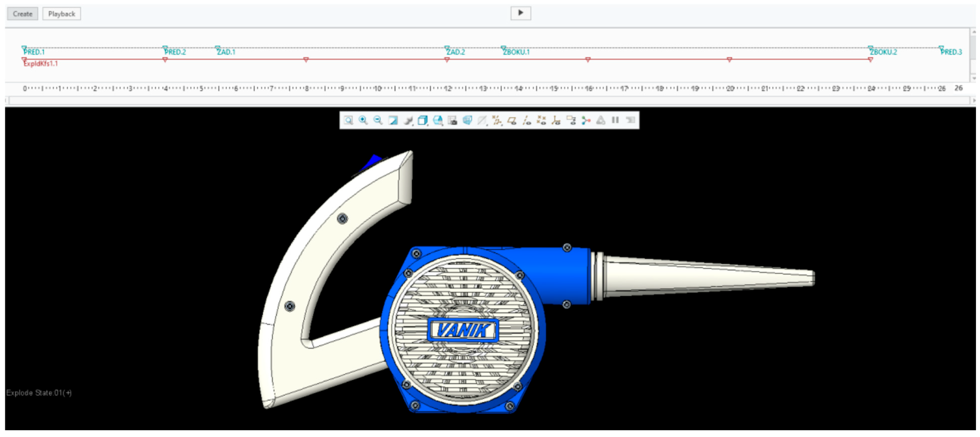Click the Zoom In magnifier icon
This screenshot has height=437, width=980.
363,120
